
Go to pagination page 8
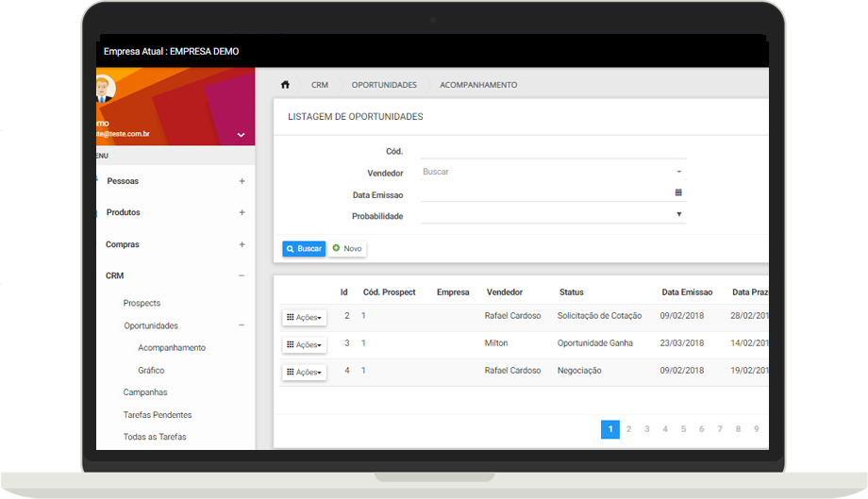(738, 429)
